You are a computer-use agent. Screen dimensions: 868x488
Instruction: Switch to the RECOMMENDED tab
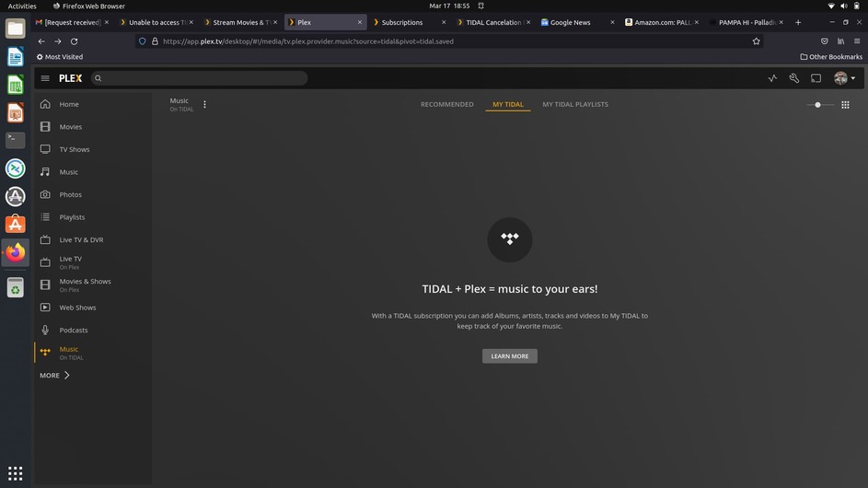[x=446, y=104]
